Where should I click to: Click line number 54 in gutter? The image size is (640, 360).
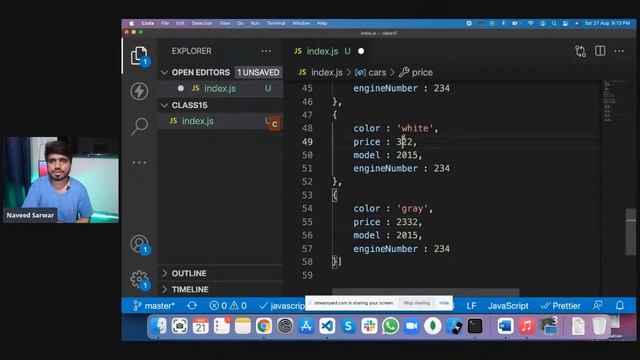point(307,209)
